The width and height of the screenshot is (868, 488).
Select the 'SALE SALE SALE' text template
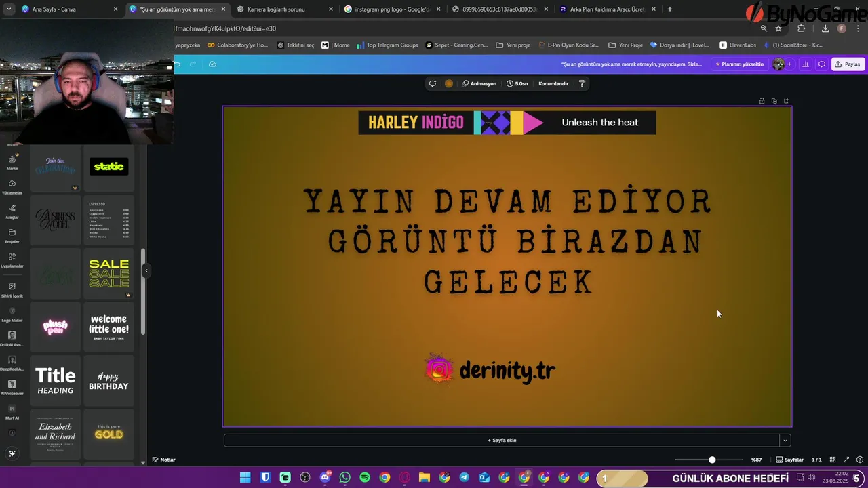tap(109, 273)
